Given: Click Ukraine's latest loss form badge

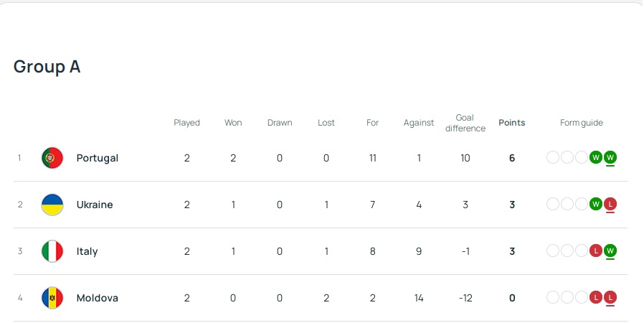Looking at the screenshot, I should 610,204.
